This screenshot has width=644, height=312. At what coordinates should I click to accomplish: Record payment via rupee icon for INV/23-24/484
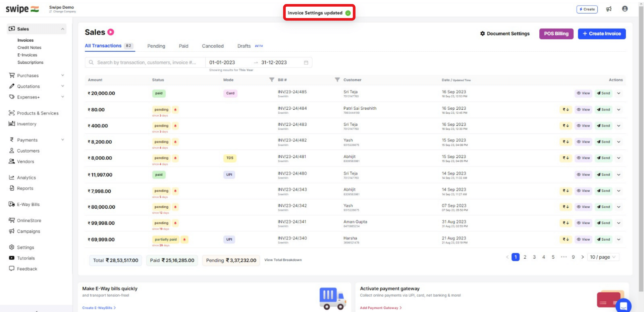566,109
